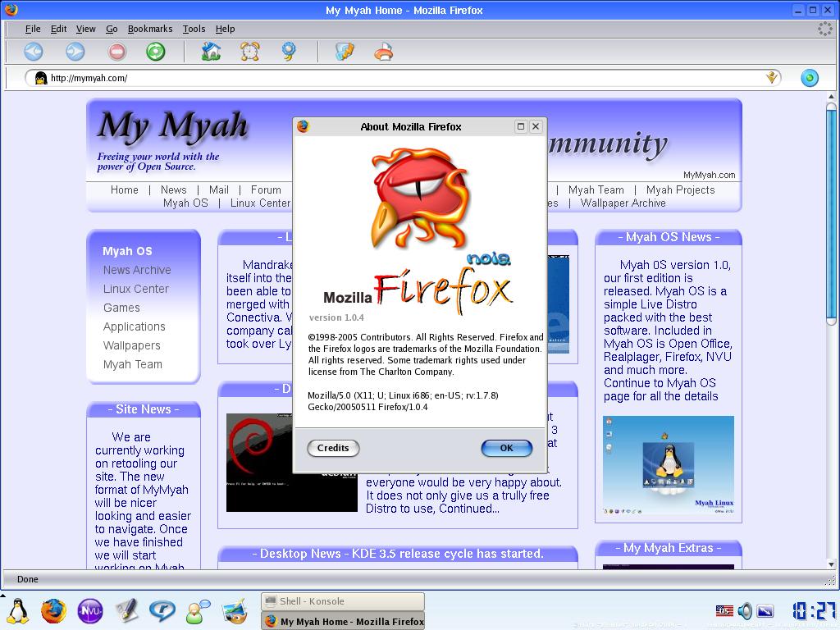Click the Forum link in site navigation
Image resolution: width=840 pixels, height=630 pixels.
[266, 189]
